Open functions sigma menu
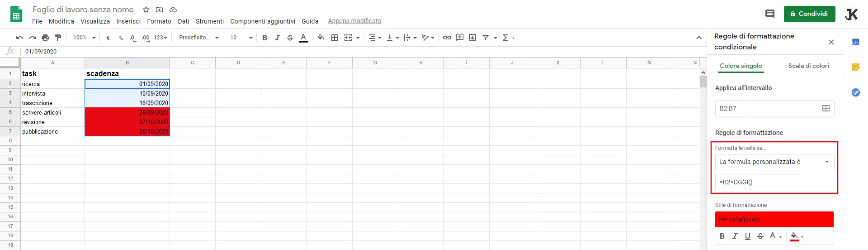Image resolution: width=868 pixels, height=250 pixels. tap(509, 38)
